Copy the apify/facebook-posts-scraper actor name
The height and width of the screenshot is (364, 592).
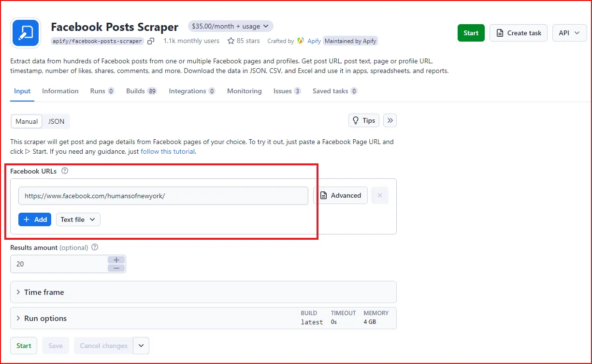tap(151, 41)
